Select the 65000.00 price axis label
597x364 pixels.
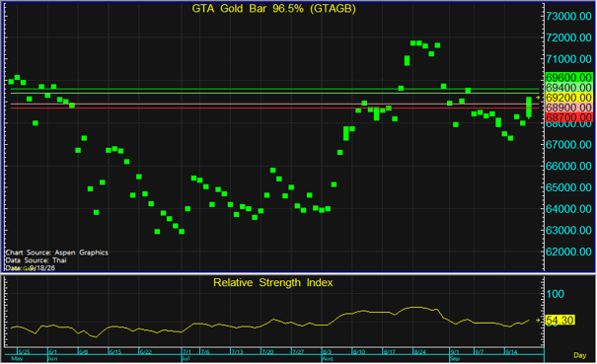pyautogui.click(x=568, y=187)
